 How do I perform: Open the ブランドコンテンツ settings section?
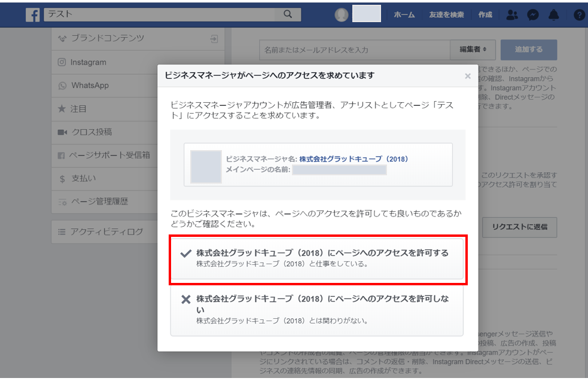click(x=138, y=39)
